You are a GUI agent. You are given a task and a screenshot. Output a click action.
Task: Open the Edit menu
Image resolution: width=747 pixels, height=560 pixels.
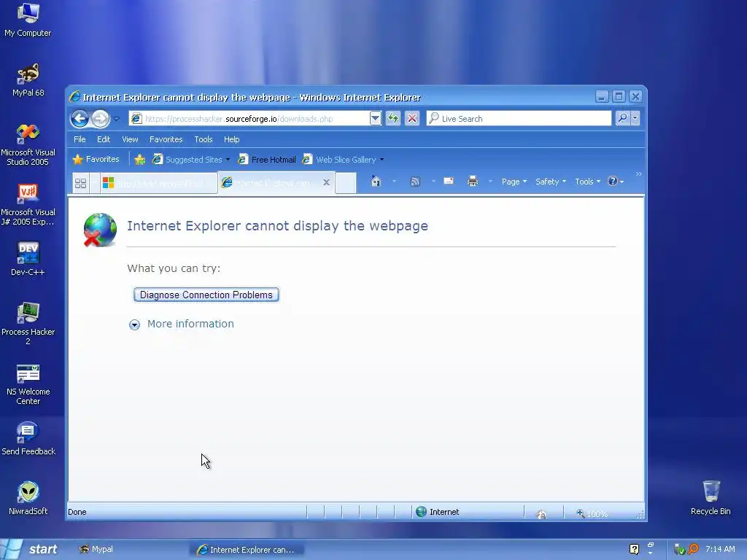click(x=104, y=139)
